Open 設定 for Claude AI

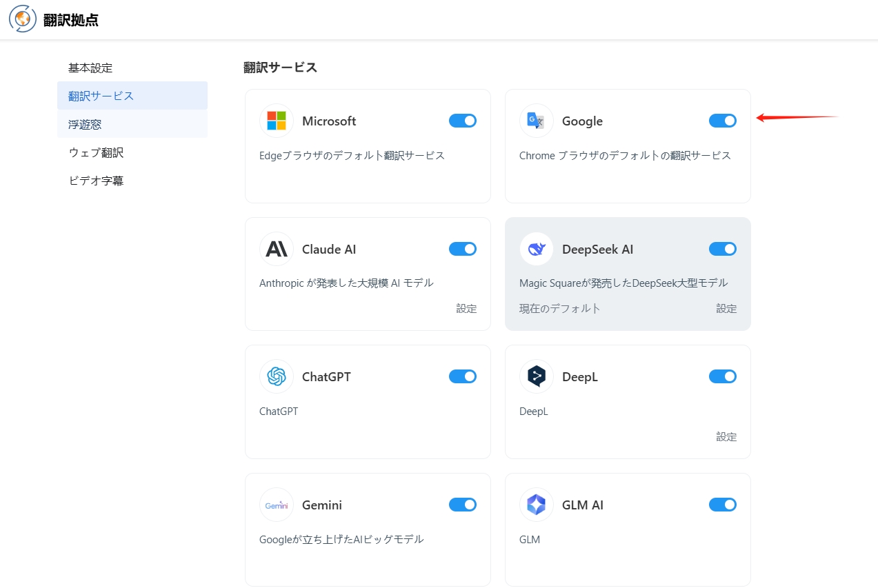466,308
